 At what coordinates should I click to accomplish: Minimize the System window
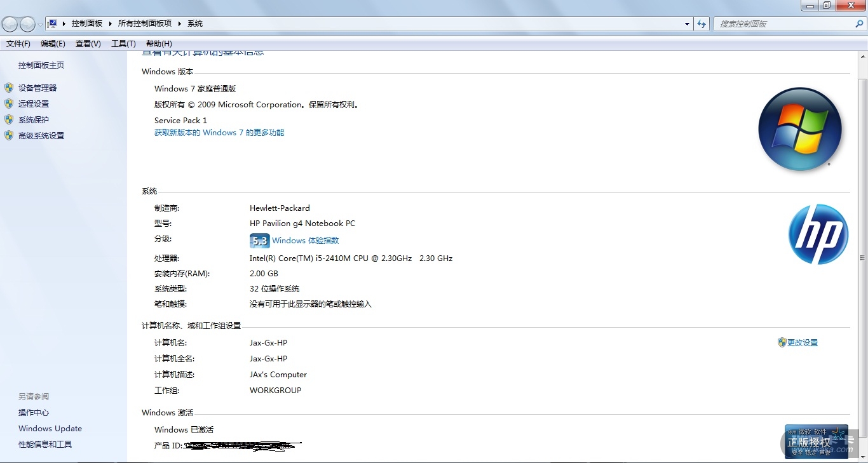(x=809, y=5)
